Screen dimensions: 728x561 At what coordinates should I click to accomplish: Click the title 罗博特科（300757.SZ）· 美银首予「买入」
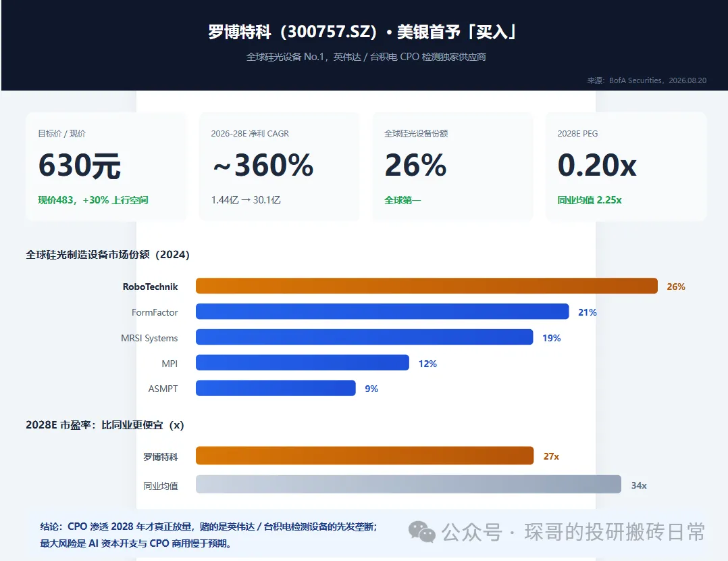click(x=362, y=32)
